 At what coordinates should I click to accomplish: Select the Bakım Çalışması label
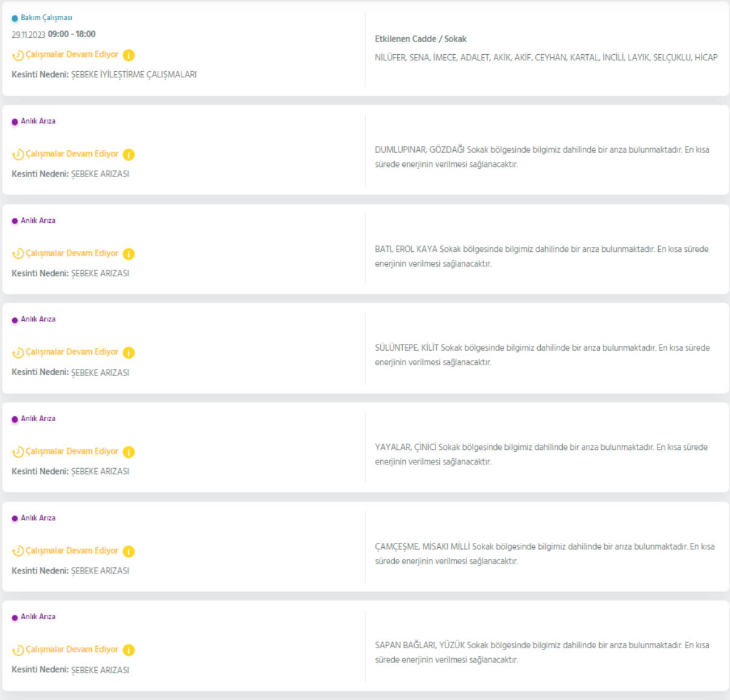[46, 18]
